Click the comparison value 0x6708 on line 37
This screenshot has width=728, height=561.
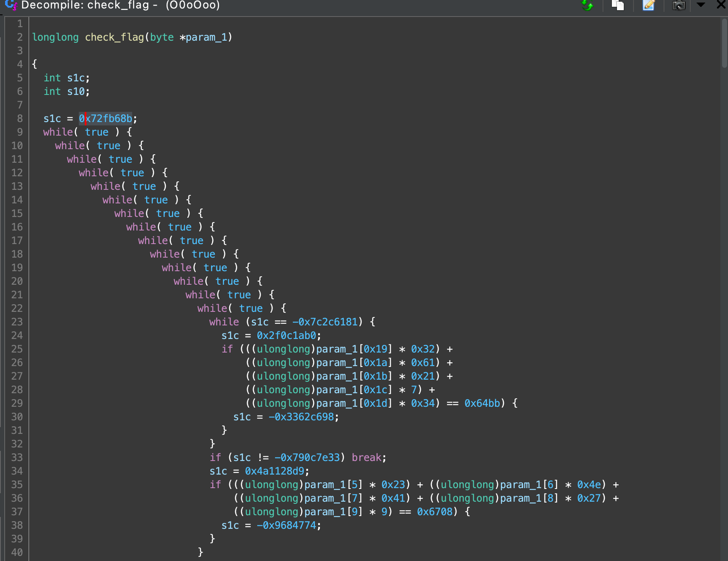click(435, 512)
